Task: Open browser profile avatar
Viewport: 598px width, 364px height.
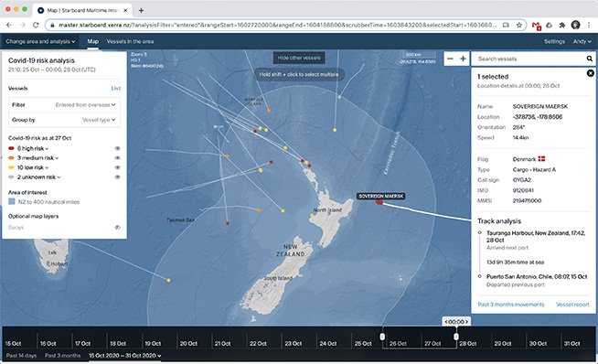Action: 575,26
